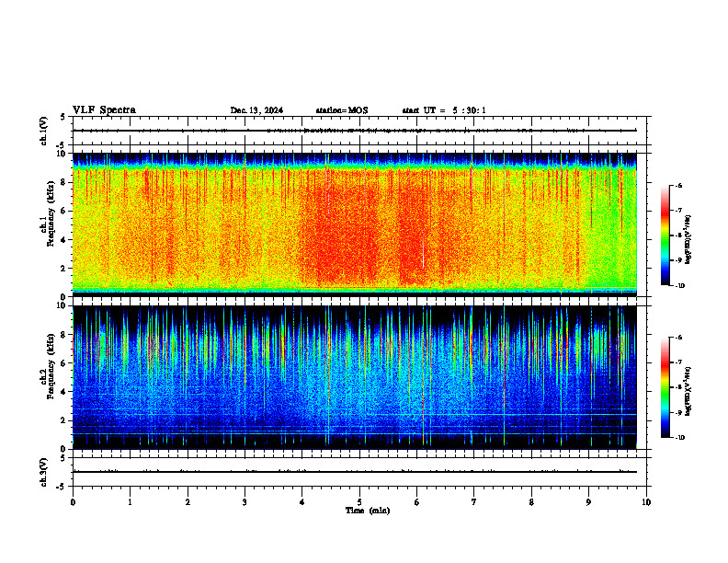Image resolution: width=728 pixels, height=563 pixels.
Task: Select the date "Dec. 13, 2024"
Action: 256,110
